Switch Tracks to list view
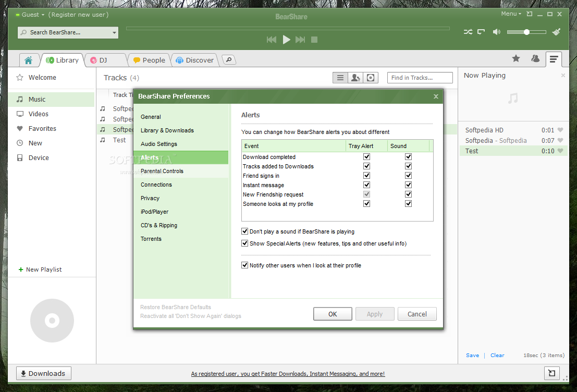This screenshot has height=392, width=577. (340, 78)
